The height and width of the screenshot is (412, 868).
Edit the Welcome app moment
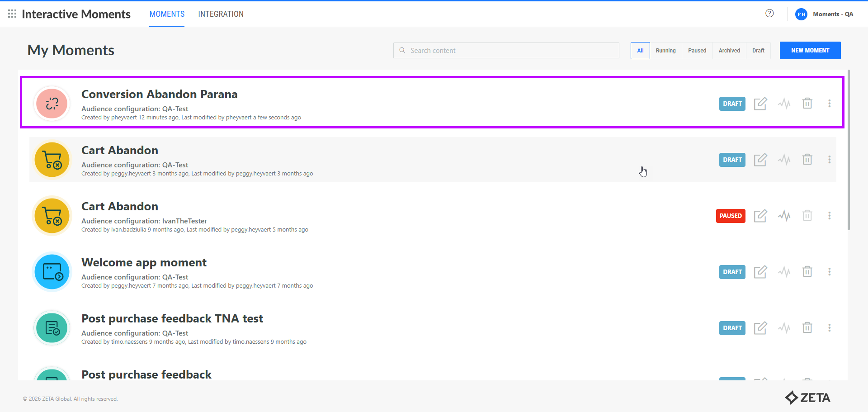tap(760, 272)
